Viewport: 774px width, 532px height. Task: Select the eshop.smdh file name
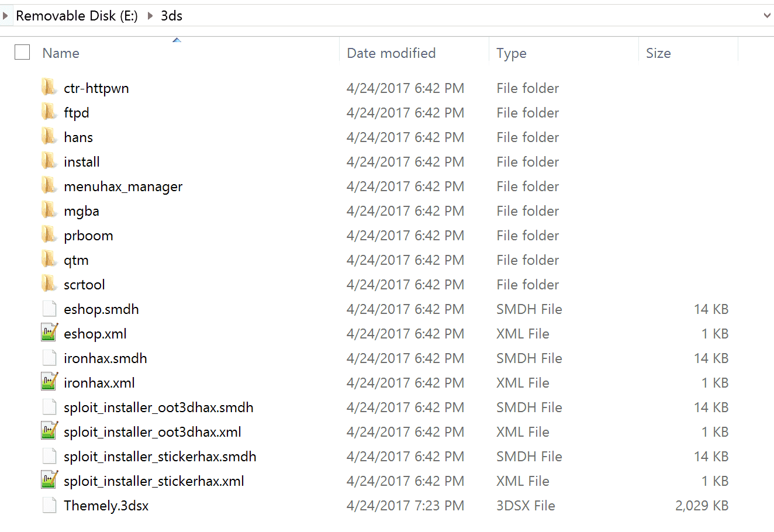(x=101, y=309)
